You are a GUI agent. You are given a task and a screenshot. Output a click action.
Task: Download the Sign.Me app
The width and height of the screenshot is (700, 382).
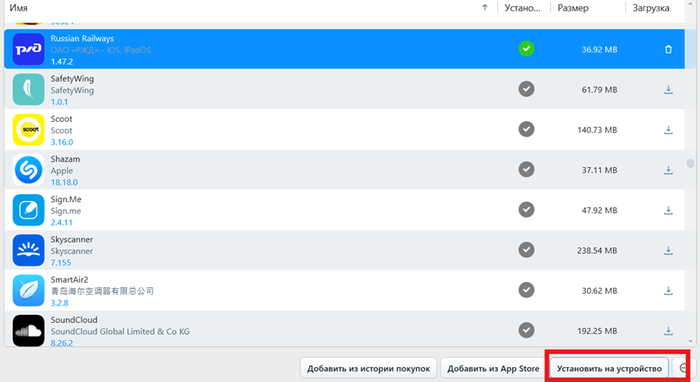click(668, 210)
